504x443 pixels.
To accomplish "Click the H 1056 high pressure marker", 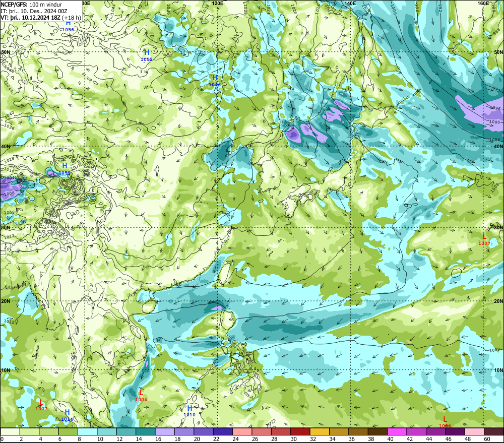I will coord(68,26).
